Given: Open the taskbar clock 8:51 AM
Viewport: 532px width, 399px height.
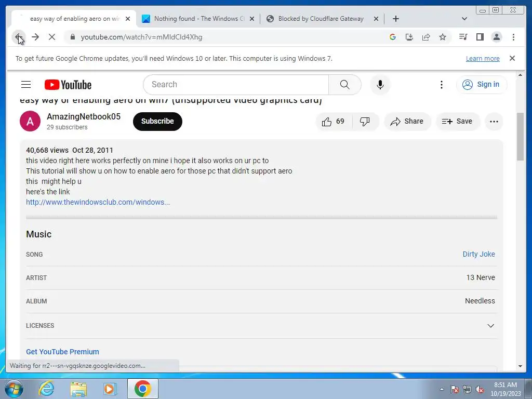Looking at the screenshot, I should click(x=506, y=389).
